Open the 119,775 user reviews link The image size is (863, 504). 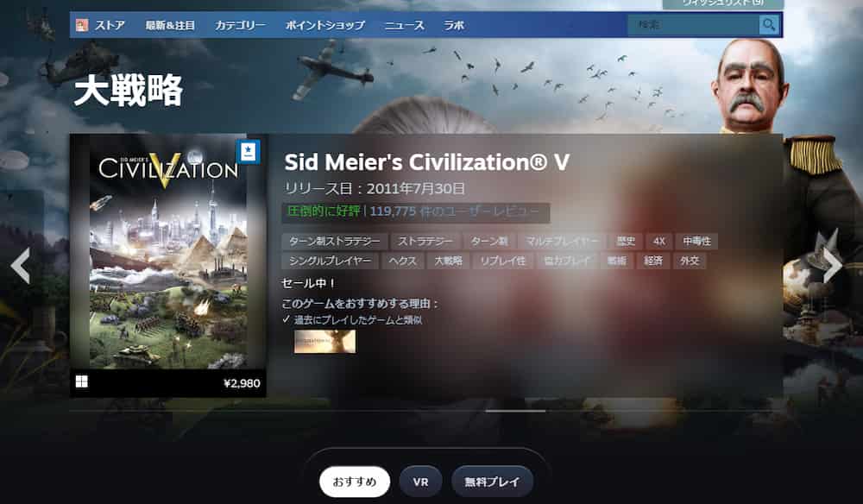pyautogui.click(x=455, y=211)
